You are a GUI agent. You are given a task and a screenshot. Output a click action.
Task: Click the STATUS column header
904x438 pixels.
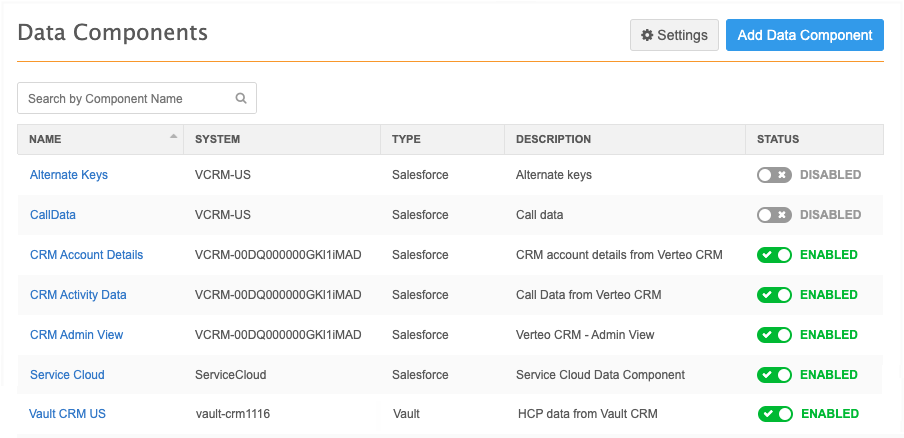tap(778, 139)
